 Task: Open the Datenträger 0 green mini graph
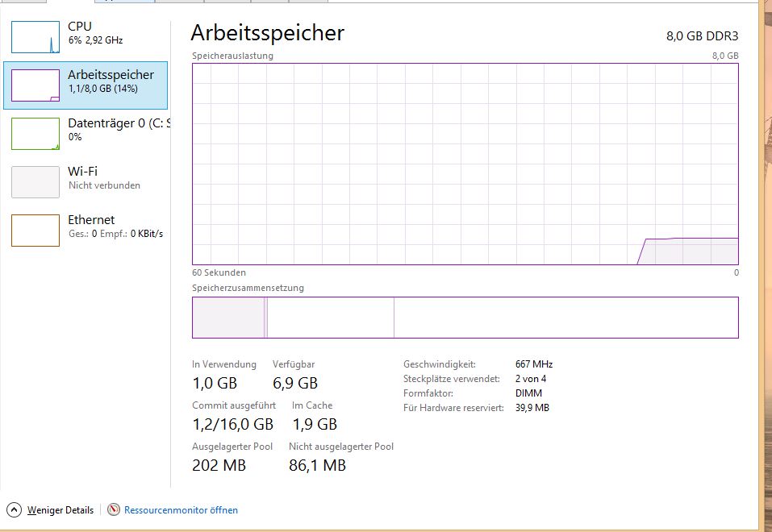[35, 133]
